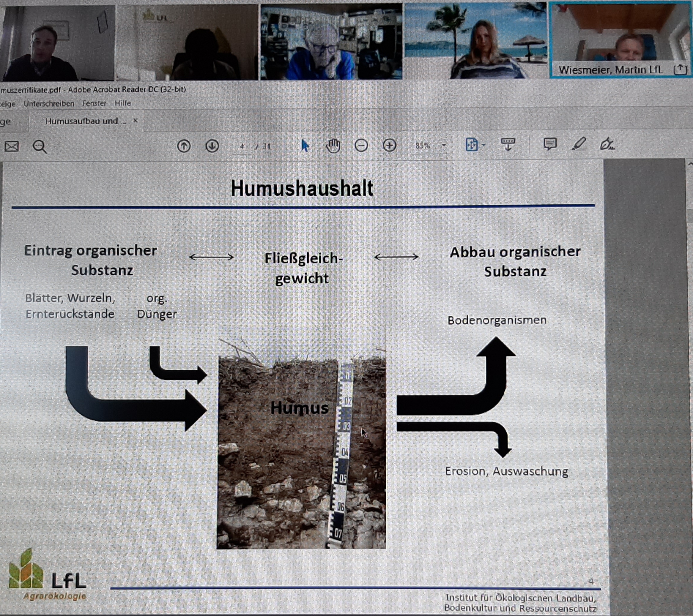This screenshot has width=693, height=616.
Task: Open the sign document pen tool
Action: click(x=606, y=144)
